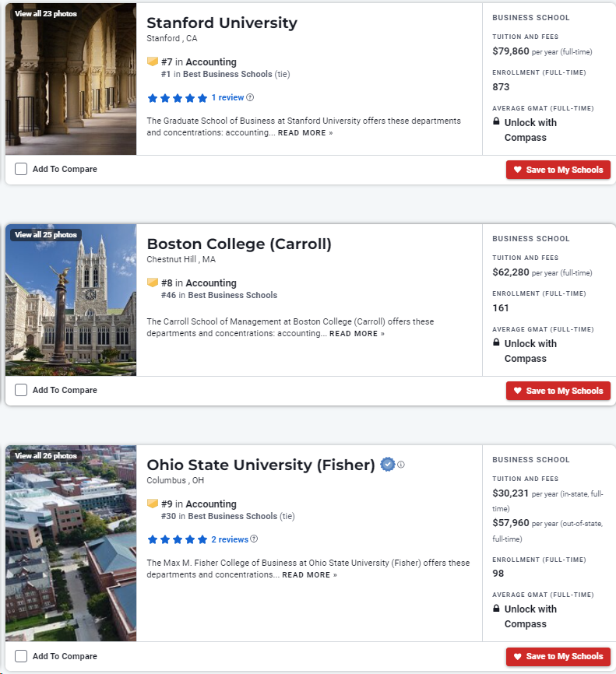Click Ohio State's enrollment figure 98
This screenshot has height=674, width=616.
[498, 574]
